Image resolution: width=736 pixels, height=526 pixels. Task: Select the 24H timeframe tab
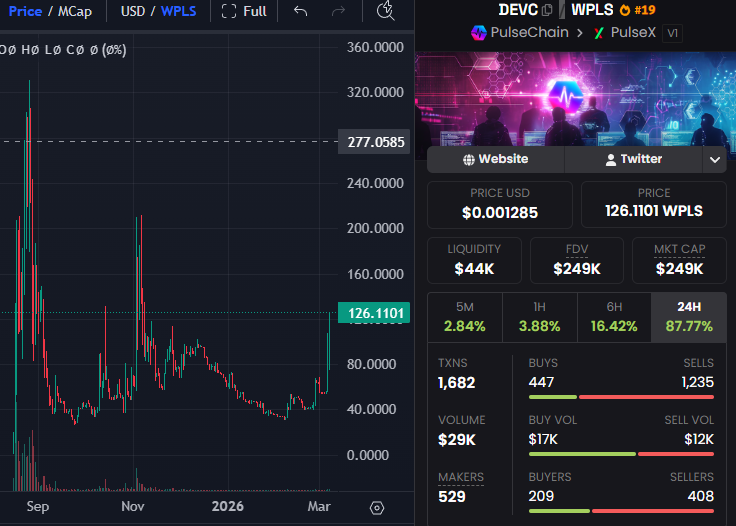pos(689,317)
